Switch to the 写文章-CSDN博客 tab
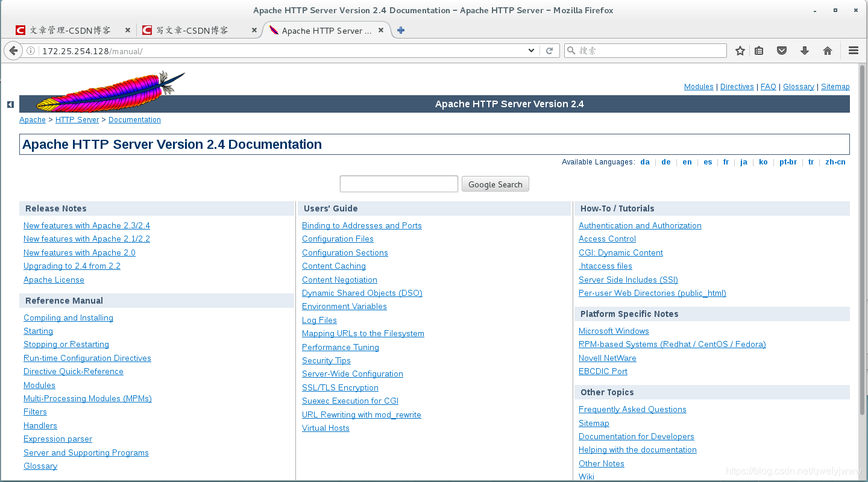The image size is (868, 482). coord(200,30)
